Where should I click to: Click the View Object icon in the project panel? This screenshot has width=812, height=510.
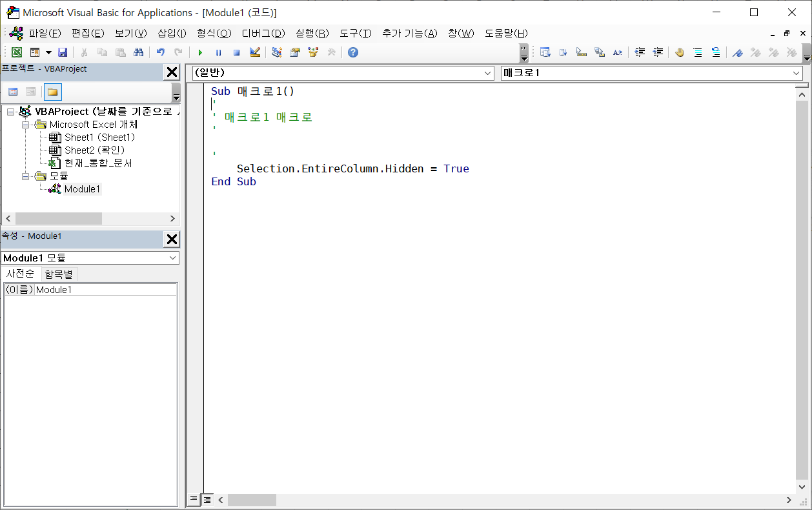[30, 92]
